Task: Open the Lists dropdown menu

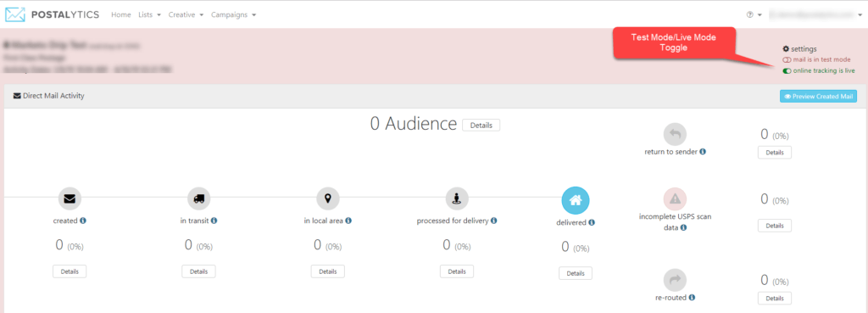Action: point(149,15)
